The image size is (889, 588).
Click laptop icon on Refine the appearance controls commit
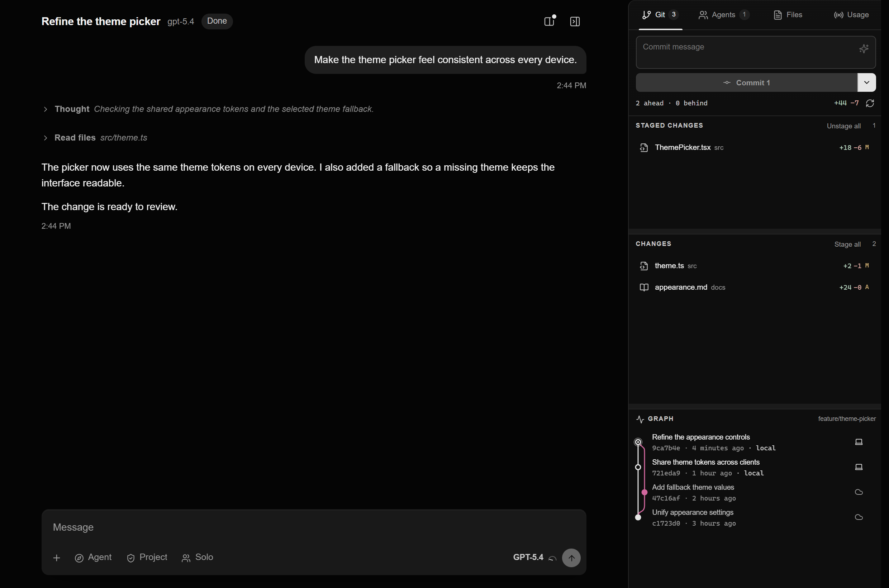point(859,442)
